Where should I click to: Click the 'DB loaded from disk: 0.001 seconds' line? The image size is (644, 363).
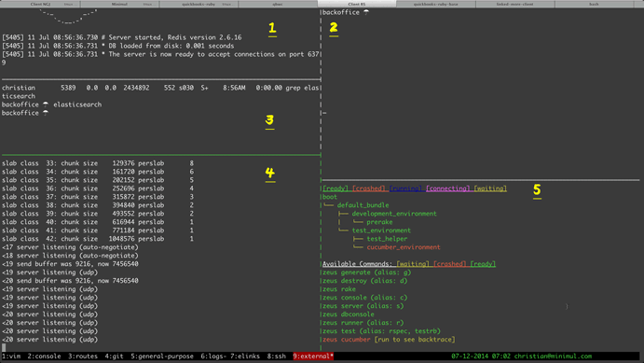[x=117, y=46]
